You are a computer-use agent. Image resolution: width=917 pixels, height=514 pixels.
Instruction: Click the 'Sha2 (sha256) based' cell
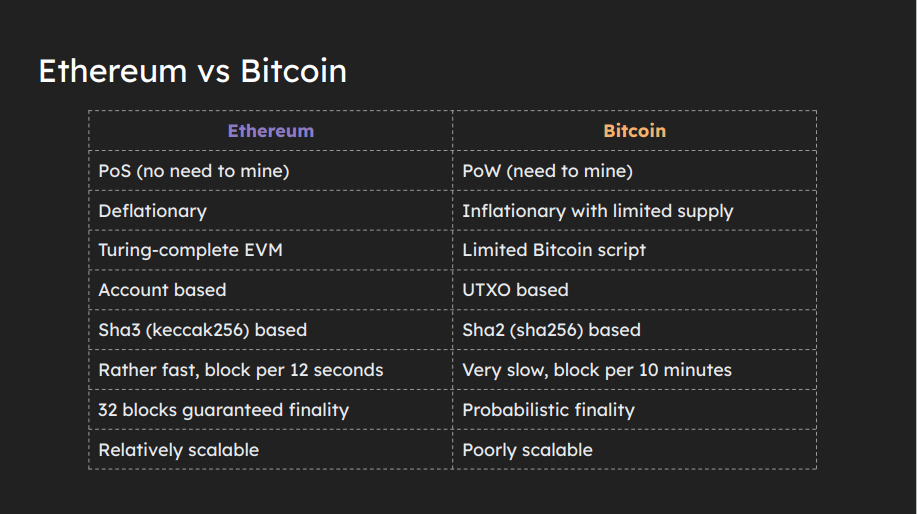(x=635, y=330)
